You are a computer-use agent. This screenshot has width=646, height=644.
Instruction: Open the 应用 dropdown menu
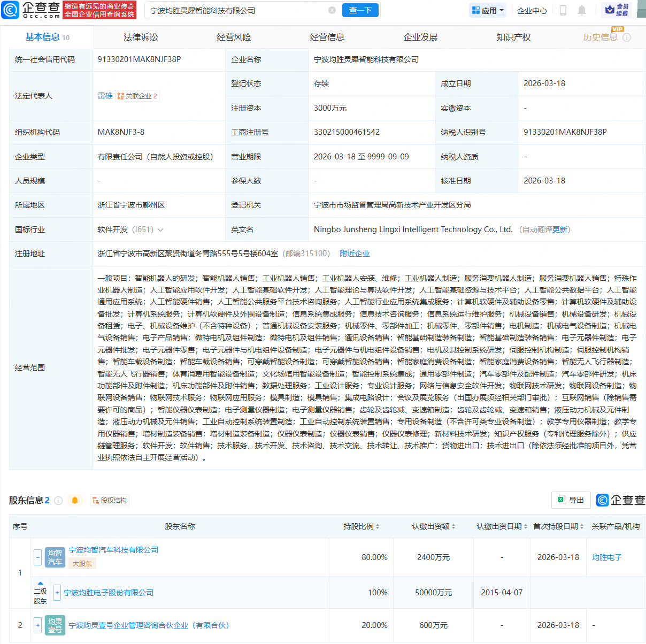click(488, 10)
